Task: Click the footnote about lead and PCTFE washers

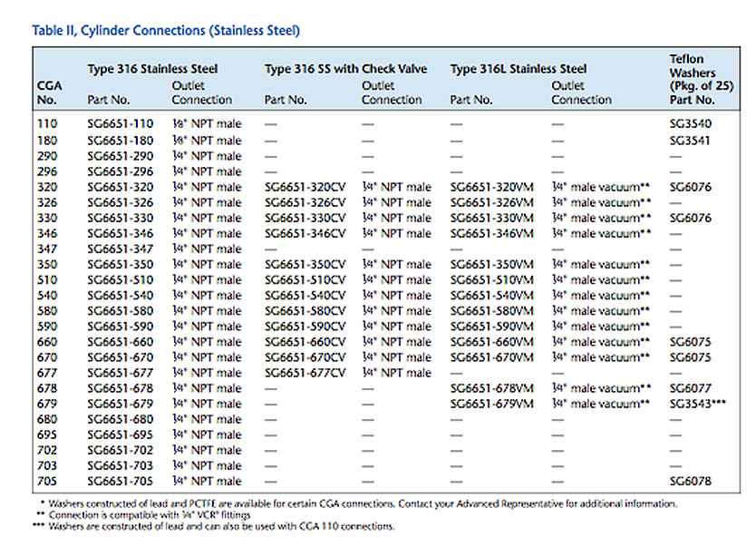Action: coord(354,504)
